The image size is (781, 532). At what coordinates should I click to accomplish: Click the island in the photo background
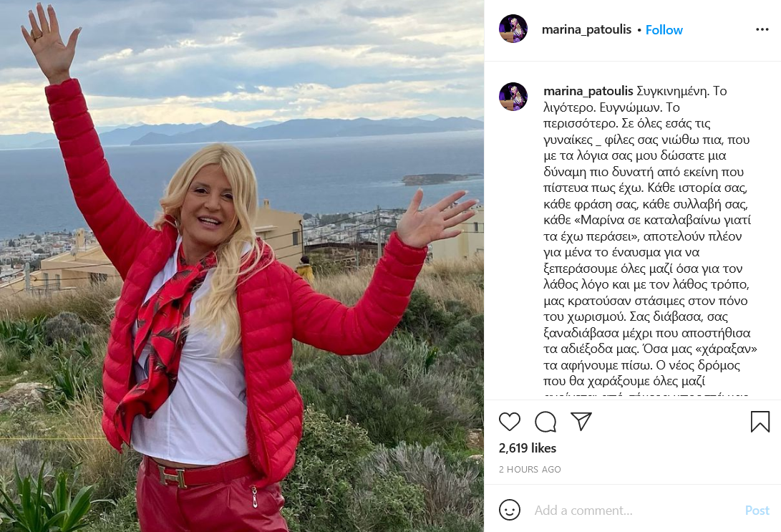pyautogui.click(x=441, y=179)
